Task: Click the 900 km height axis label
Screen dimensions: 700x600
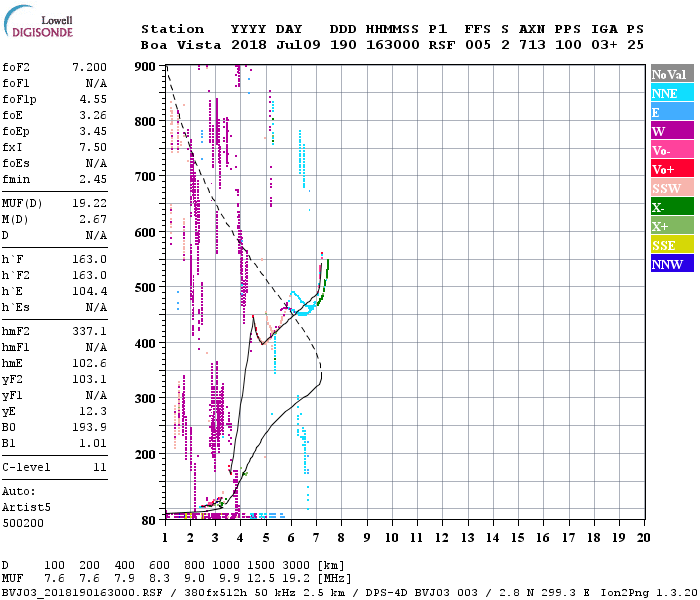Action: tap(145, 67)
